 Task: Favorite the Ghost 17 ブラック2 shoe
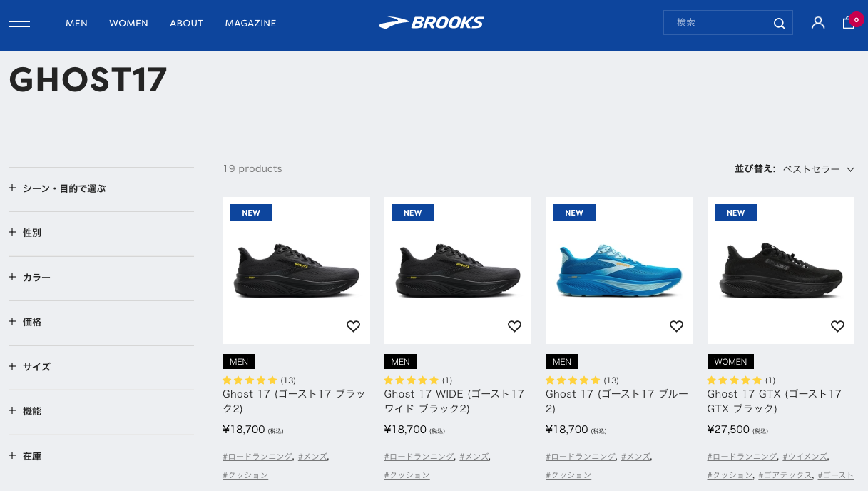tap(353, 326)
